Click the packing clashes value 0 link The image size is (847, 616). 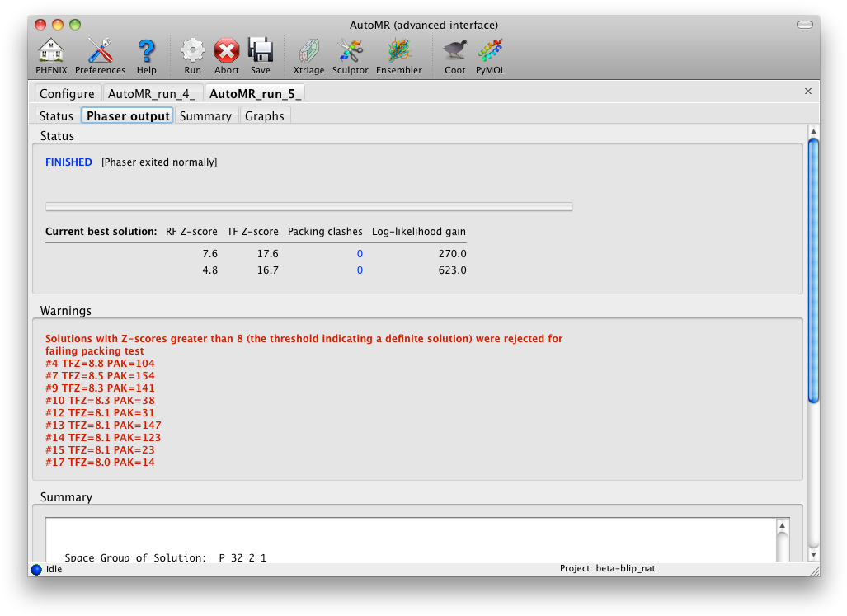[x=360, y=254]
